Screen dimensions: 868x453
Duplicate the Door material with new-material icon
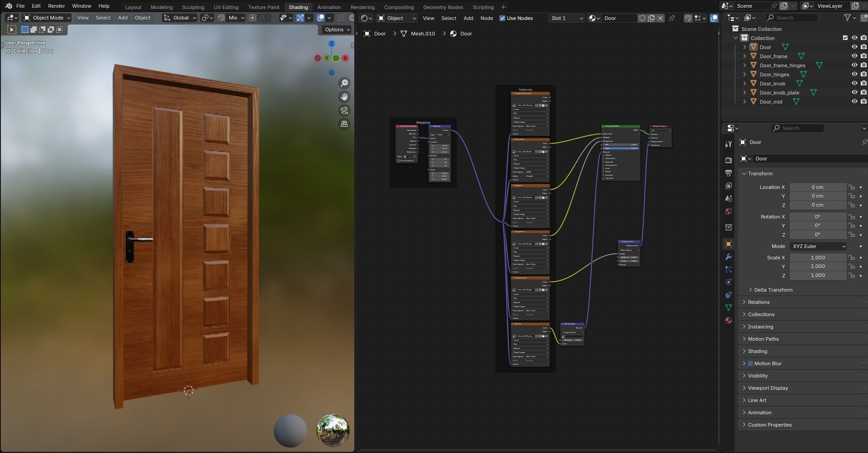651,18
